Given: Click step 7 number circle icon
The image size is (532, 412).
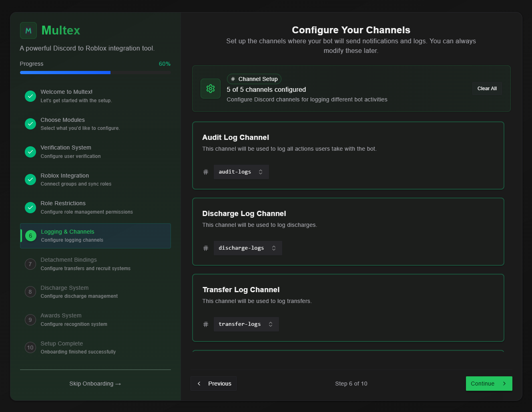Looking at the screenshot, I should (x=30, y=264).
